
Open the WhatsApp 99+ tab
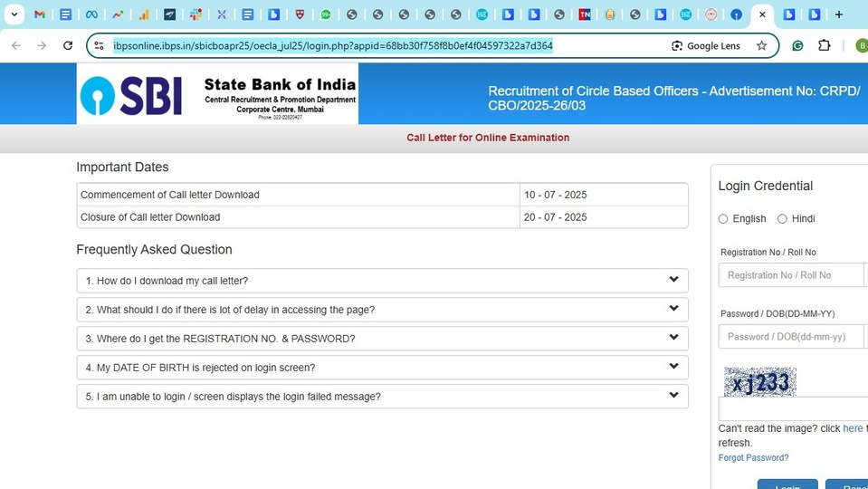[x=326, y=15]
